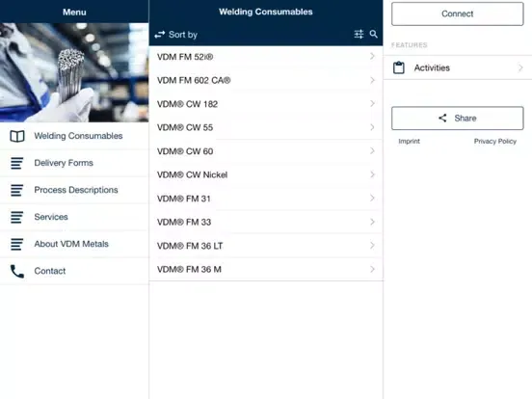The width and height of the screenshot is (532, 399).
Task: Open the filter sliders icon
Action: point(359,34)
